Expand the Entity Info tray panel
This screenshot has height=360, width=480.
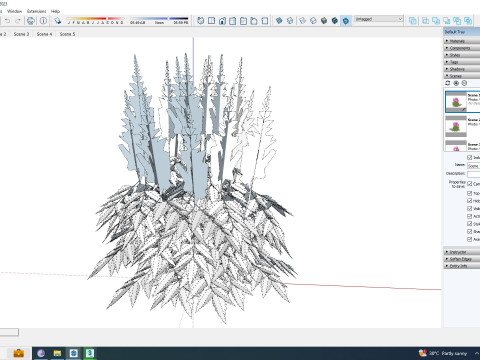click(462, 266)
